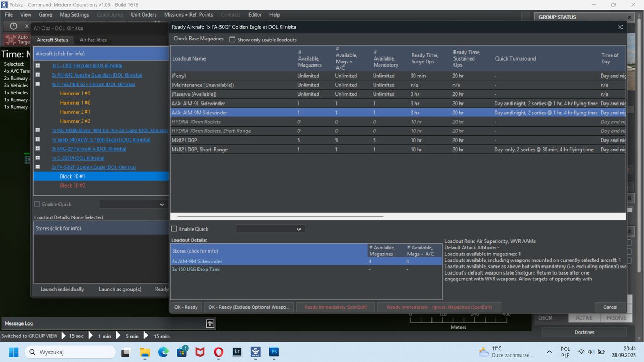Select A/A: AIM-9L Sidewinder loadout row
Image resolution: width=644 pixels, height=362 pixels.
pos(398,103)
